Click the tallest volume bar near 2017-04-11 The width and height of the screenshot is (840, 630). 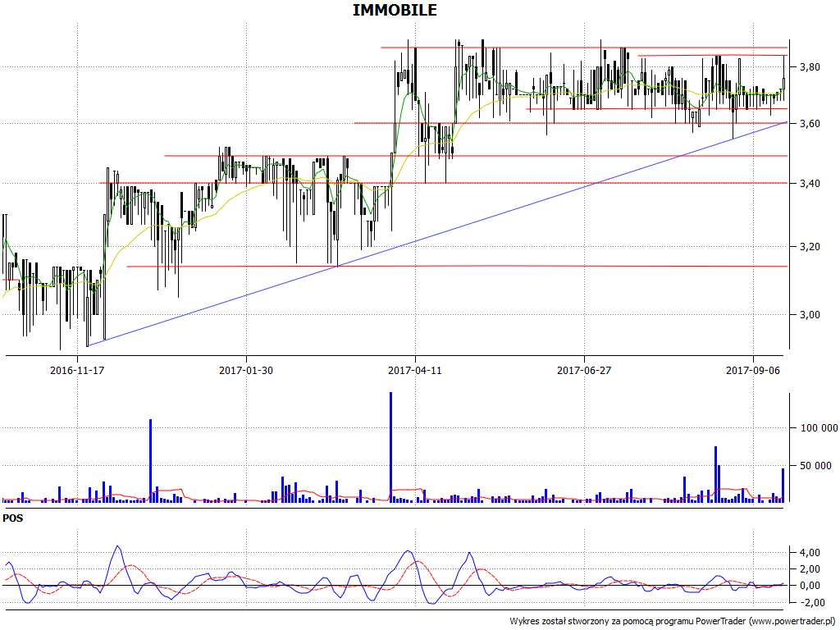pyautogui.click(x=390, y=447)
